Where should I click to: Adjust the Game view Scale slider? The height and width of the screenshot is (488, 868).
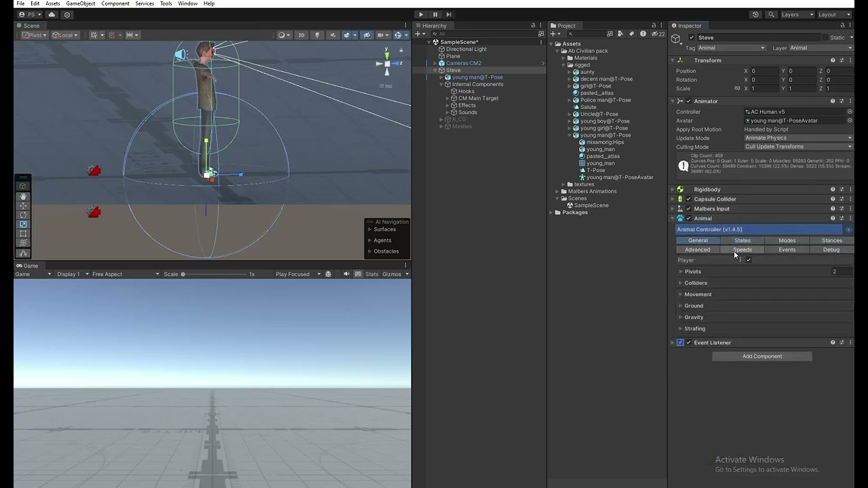pyautogui.click(x=214, y=274)
